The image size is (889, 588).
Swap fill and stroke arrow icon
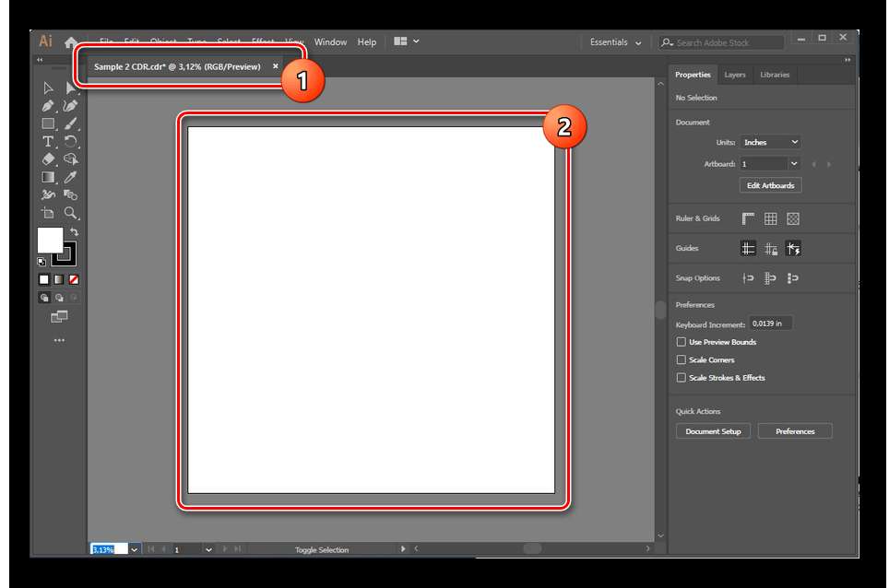[x=74, y=232]
